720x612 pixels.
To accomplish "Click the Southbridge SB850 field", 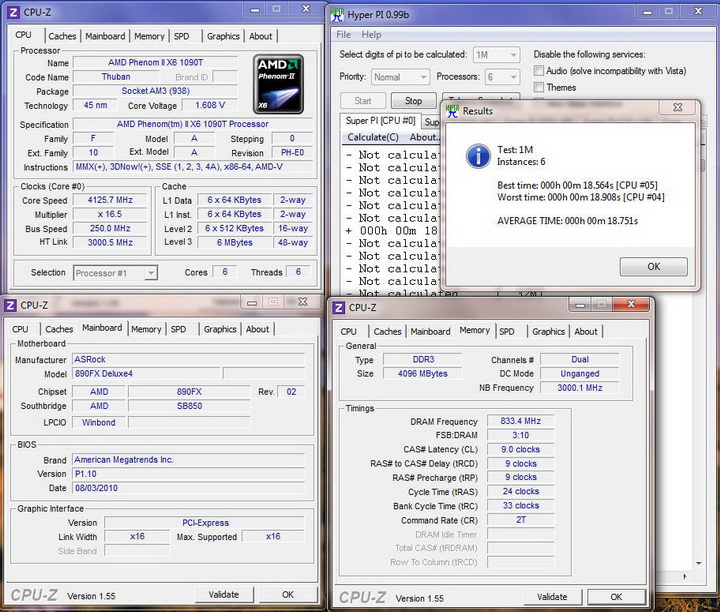I will pos(189,406).
